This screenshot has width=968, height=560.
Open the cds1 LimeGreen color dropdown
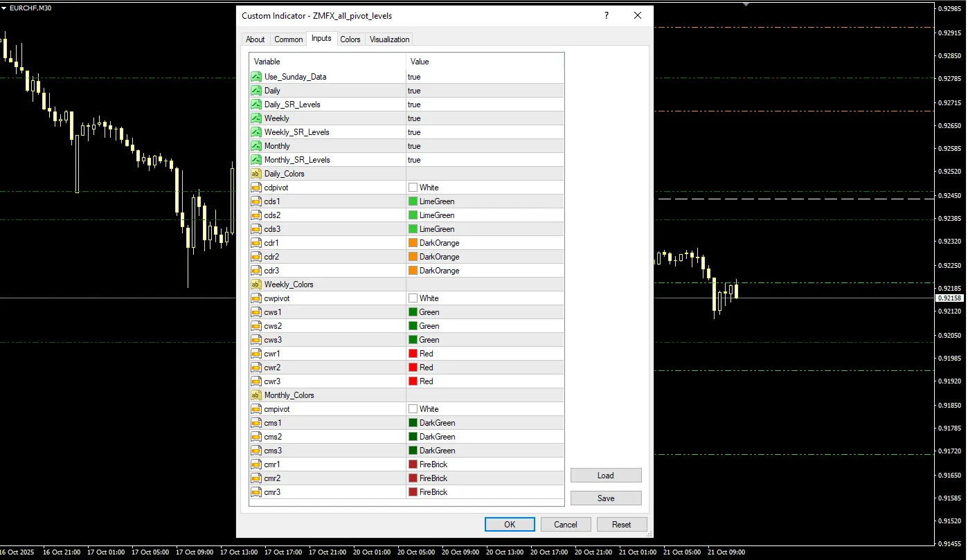point(484,201)
